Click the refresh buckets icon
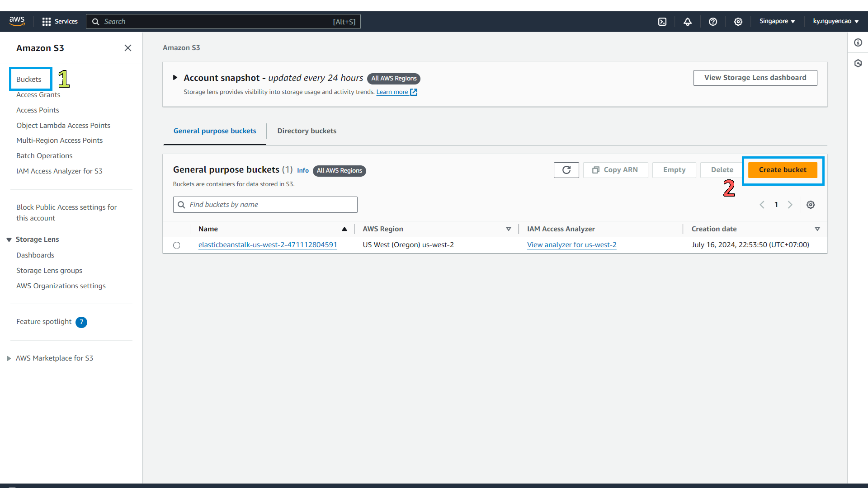This screenshot has width=868, height=488. 566,170
